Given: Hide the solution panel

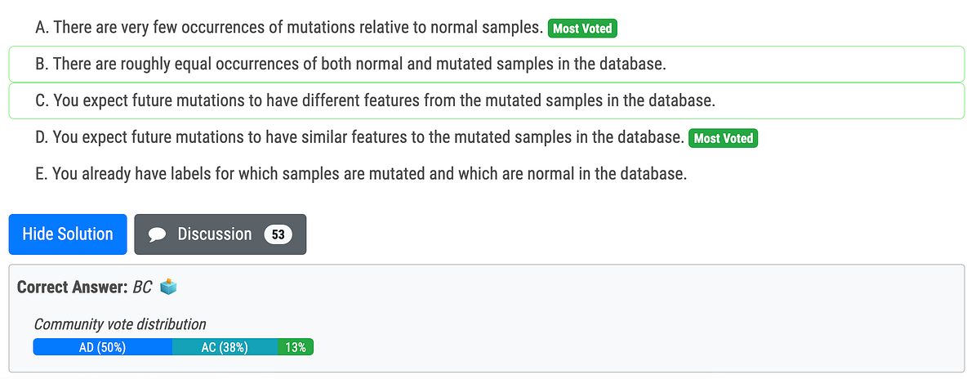Looking at the screenshot, I should pos(68,234).
